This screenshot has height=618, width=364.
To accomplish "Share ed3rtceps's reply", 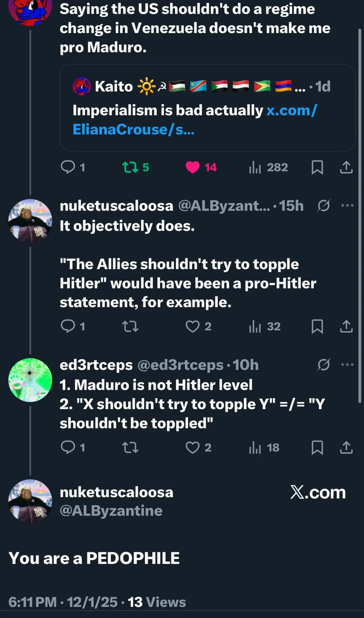I will click(346, 447).
